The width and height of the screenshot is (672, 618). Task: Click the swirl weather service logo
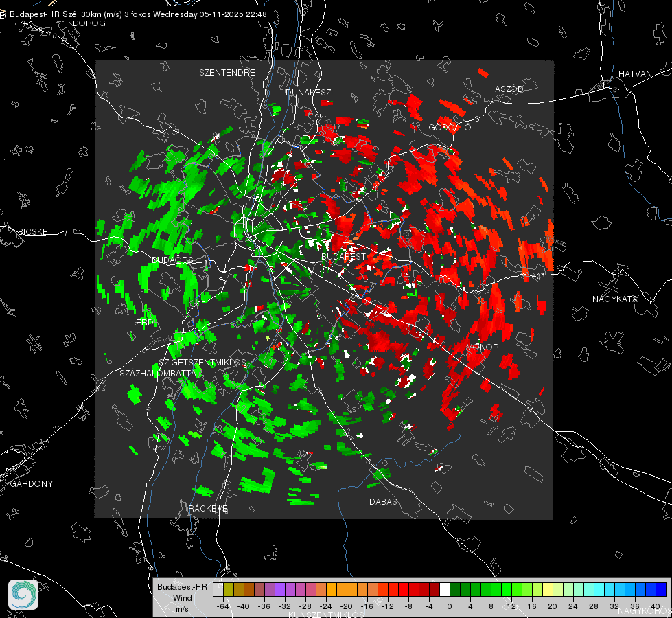pyautogui.click(x=23, y=595)
